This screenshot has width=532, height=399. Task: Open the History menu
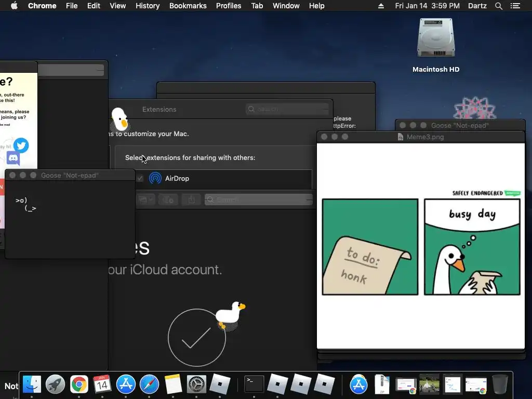148,6
